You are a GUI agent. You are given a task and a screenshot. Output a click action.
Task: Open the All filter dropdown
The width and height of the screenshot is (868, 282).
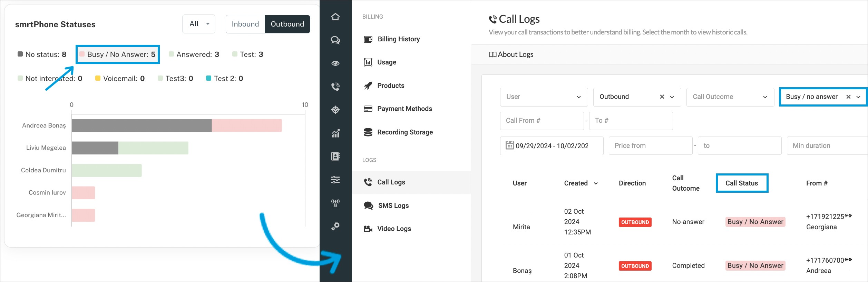(x=199, y=24)
